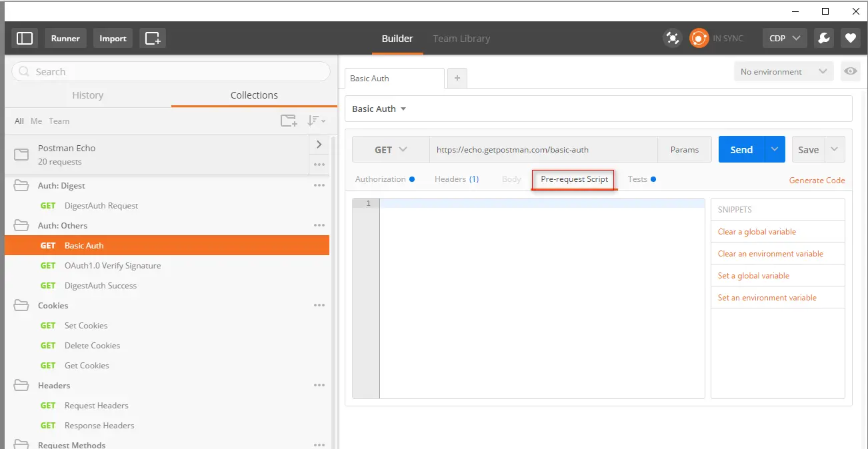The image size is (868, 449).
Task: Open the CDP account dropdown
Action: 785,38
